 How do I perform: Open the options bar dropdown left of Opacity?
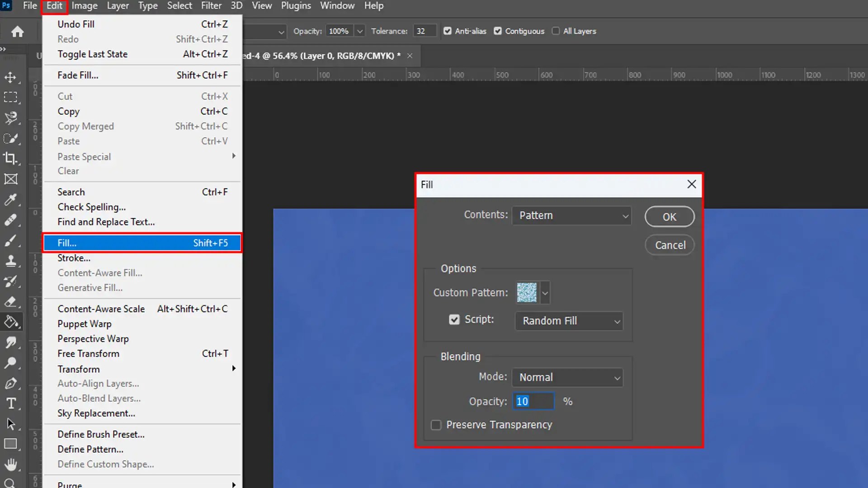(265, 31)
